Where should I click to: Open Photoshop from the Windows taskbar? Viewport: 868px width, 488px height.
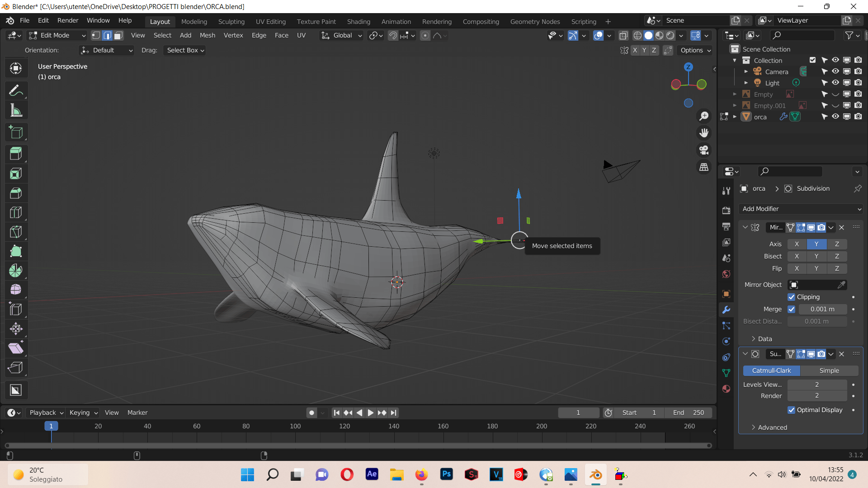tap(446, 474)
